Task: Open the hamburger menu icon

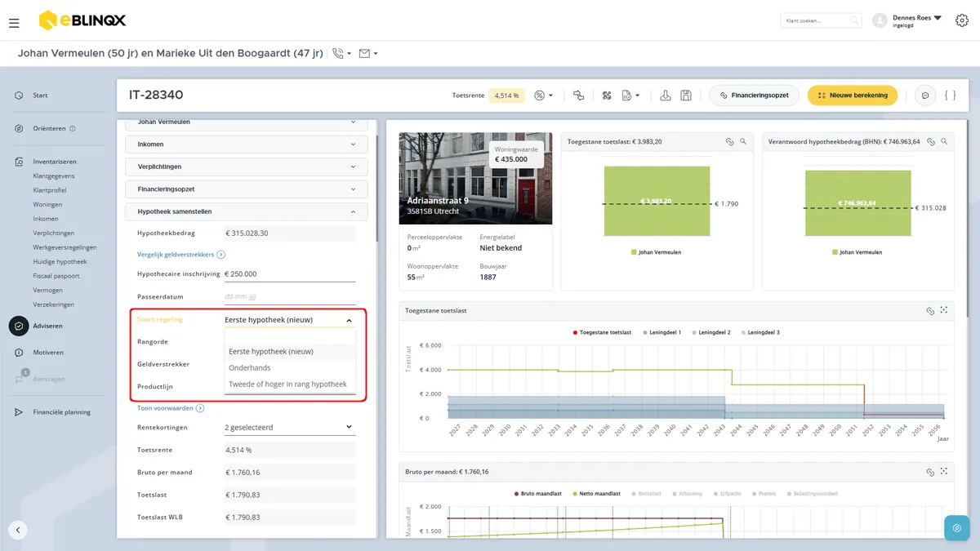Action: point(14,24)
